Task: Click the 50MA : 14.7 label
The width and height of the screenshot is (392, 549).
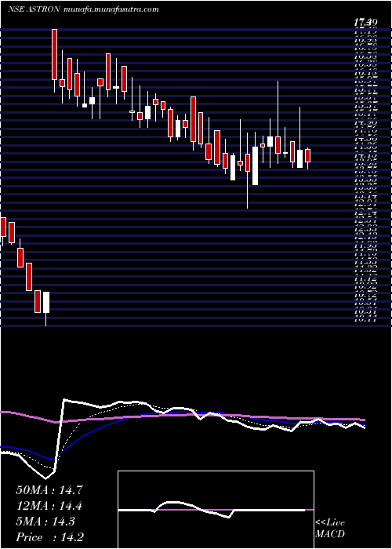Action: (49, 490)
